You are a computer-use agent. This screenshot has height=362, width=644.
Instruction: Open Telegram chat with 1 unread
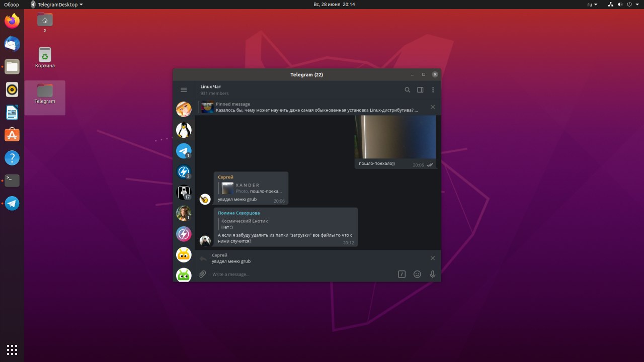(x=184, y=151)
